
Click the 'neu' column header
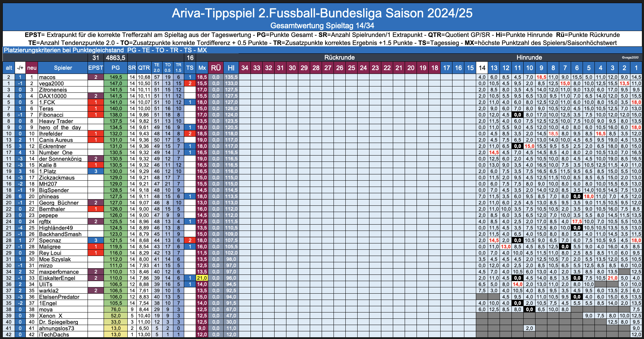click(32, 68)
